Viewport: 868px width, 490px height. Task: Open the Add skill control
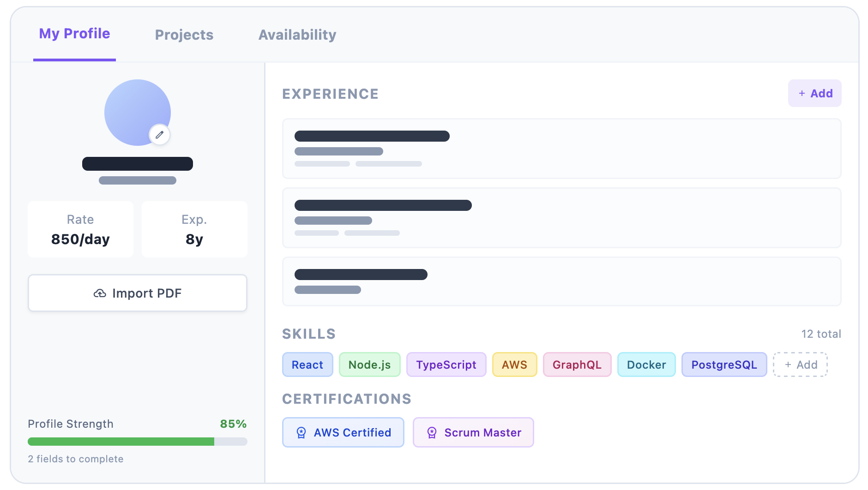point(800,365)
